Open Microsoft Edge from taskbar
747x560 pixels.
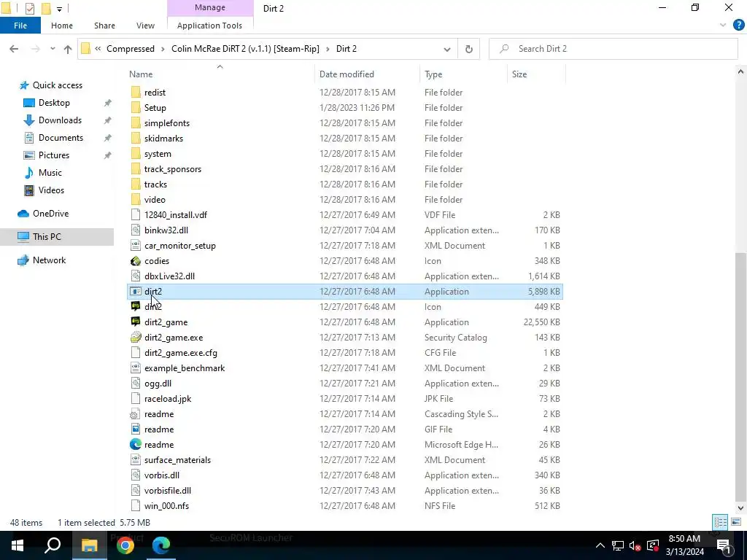161,545
